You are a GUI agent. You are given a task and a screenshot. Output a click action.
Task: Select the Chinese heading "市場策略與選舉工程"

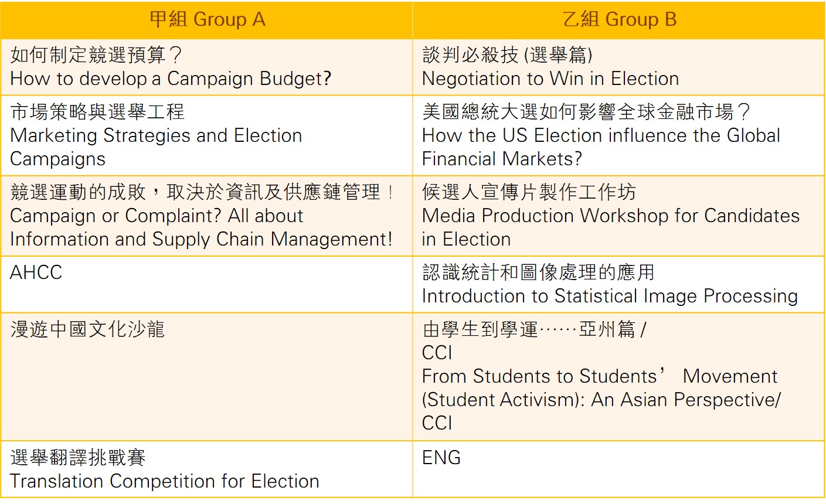(x=97, y=111)
